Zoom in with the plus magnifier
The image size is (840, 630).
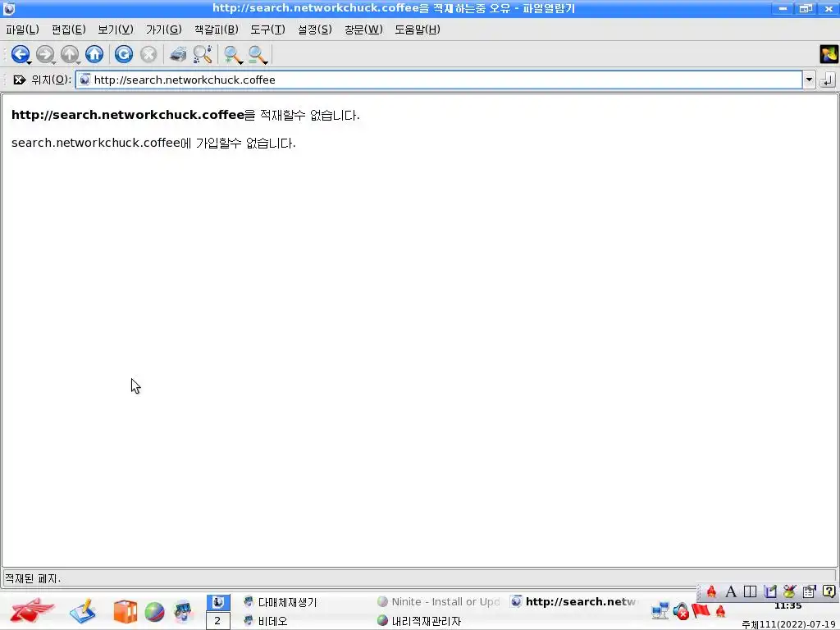point(231,54)
